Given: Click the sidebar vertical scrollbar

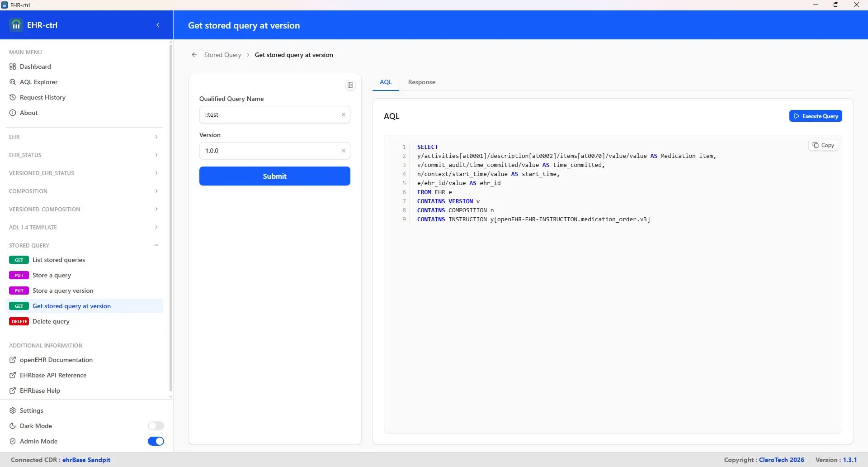Looking at the screenshot, I should tap(171, 217).
